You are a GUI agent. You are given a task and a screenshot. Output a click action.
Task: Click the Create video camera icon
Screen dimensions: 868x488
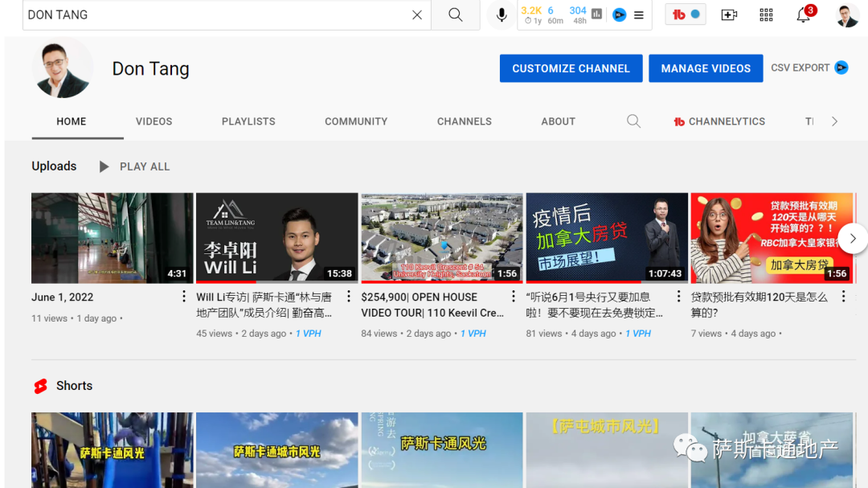[729, 14]
